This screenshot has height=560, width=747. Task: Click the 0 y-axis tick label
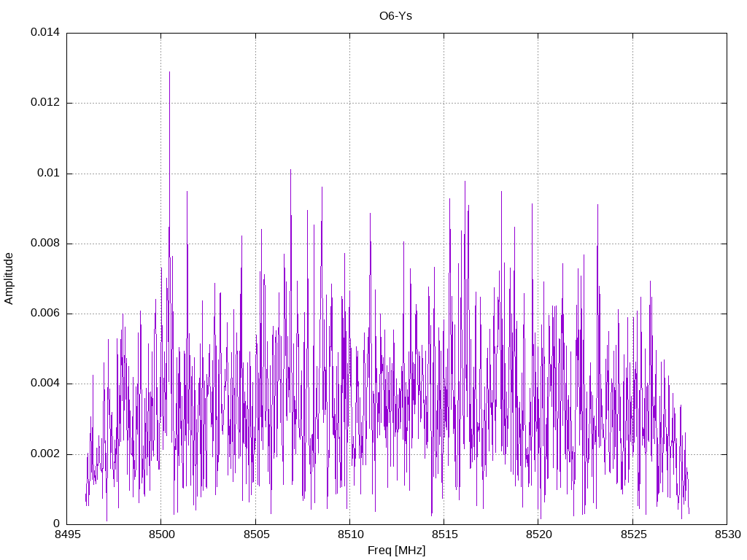[56, 524]
